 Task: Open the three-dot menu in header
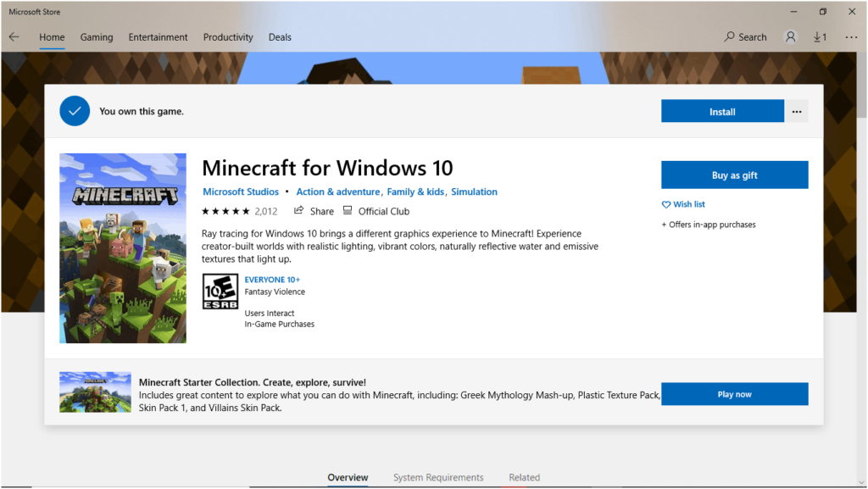pos(850,37)
